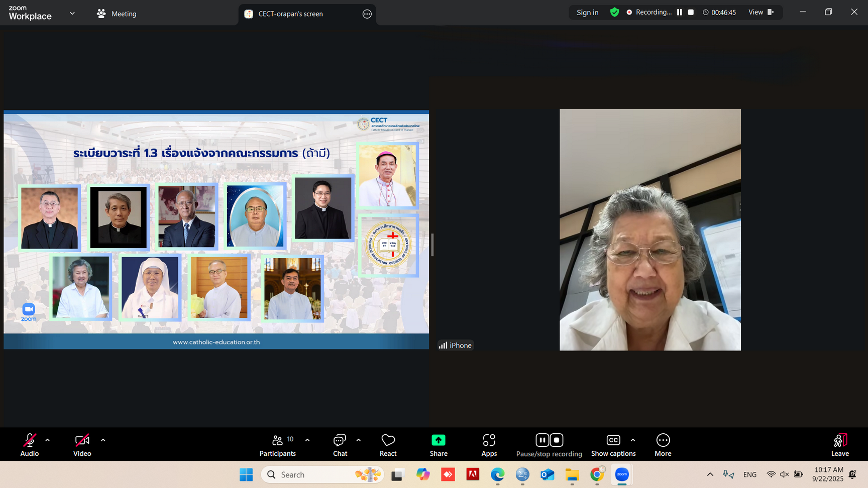Open the Participants list
The width and height of the screenshot is (868, 488).
(x=277, y=444)
